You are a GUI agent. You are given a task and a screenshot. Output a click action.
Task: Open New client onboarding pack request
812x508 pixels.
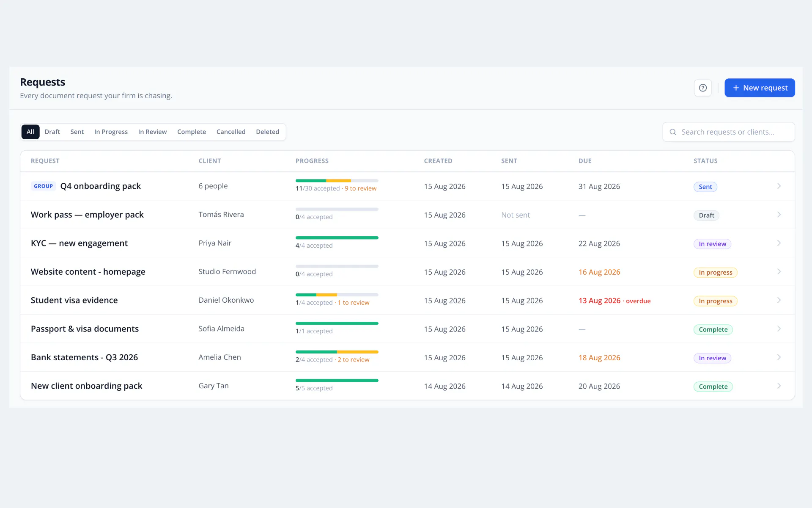point(86,386)
